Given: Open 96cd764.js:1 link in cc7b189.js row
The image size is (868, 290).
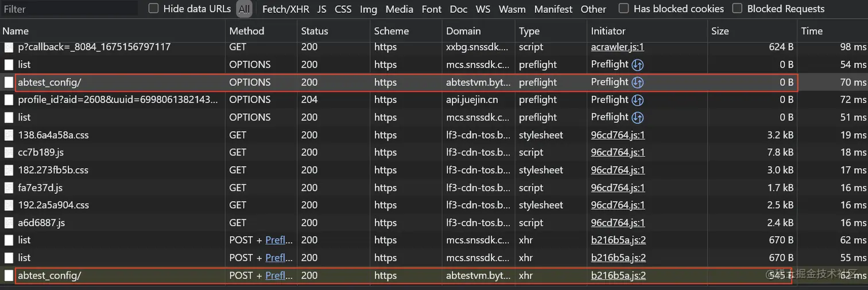Looking at the screenshot, I should tap(618, 153).
